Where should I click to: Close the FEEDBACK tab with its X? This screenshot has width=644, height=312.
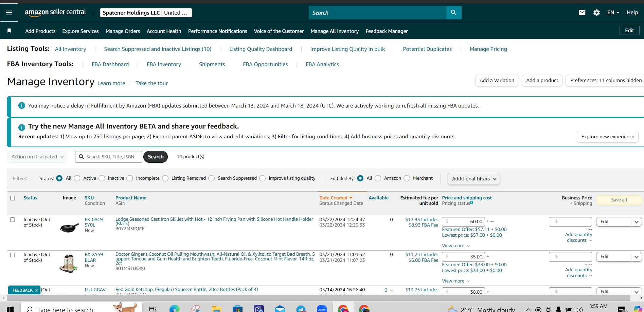[x=36, y=290]
